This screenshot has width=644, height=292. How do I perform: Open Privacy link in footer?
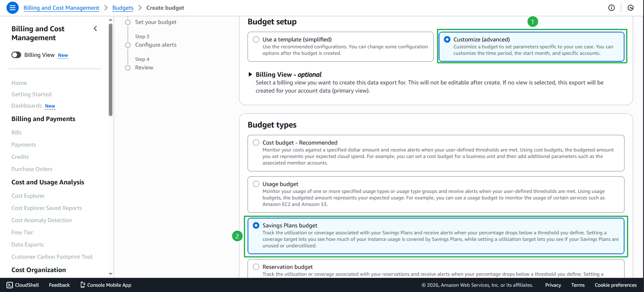point(553,285)
